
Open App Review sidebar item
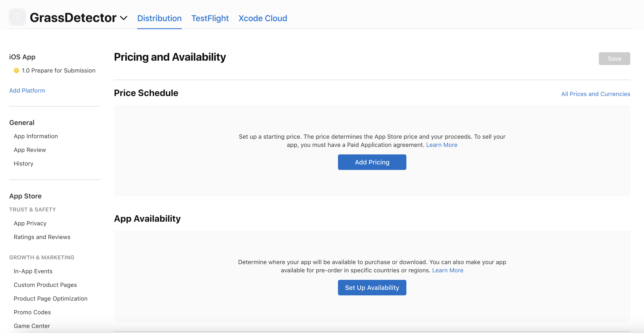(30, 150)
